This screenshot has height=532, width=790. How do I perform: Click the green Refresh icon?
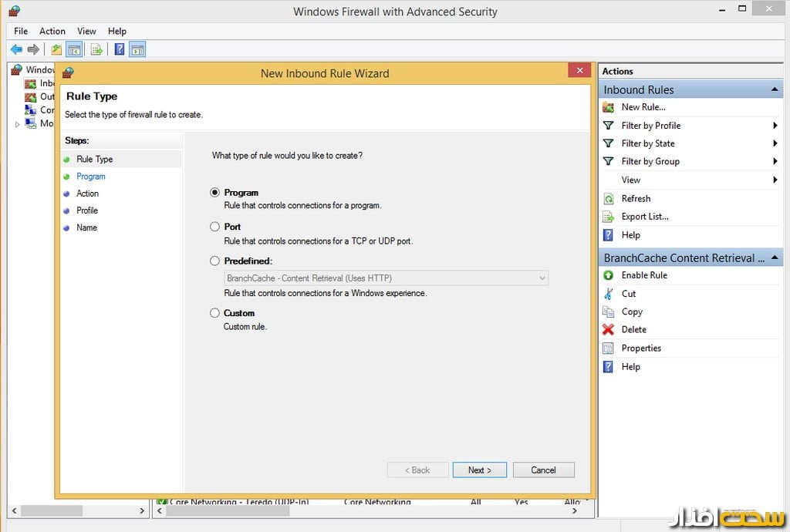tap(608, 198)
